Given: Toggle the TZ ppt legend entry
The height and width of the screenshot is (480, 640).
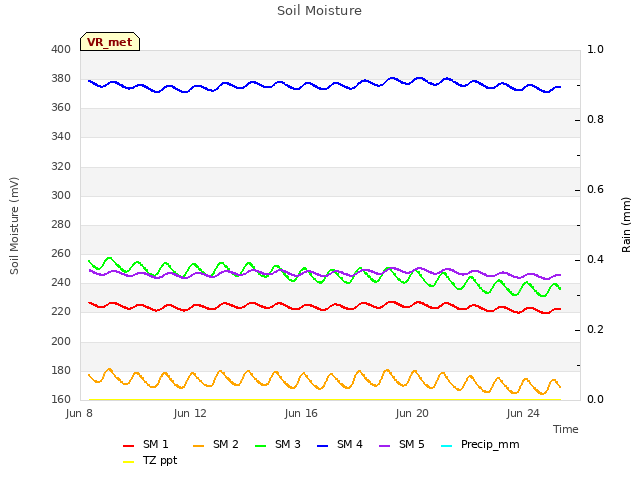Looking at the screenshot, I should tap(150, 461).
